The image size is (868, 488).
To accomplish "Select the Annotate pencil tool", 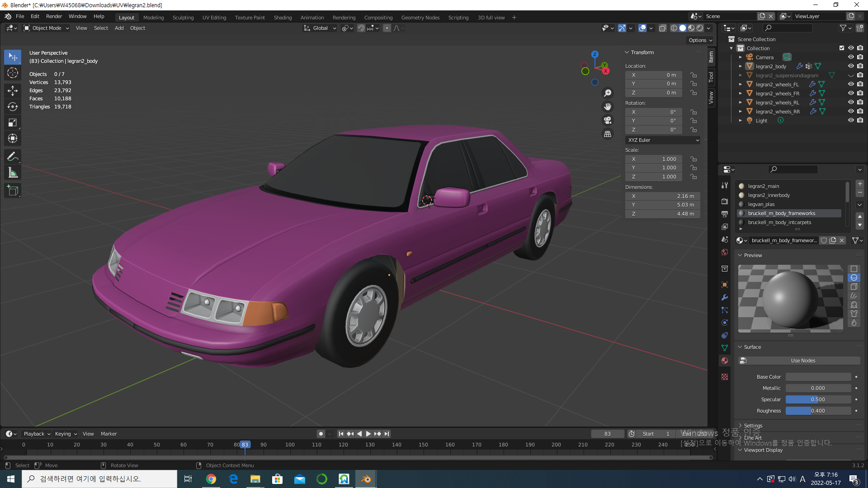I will click(x=13, y=156).
